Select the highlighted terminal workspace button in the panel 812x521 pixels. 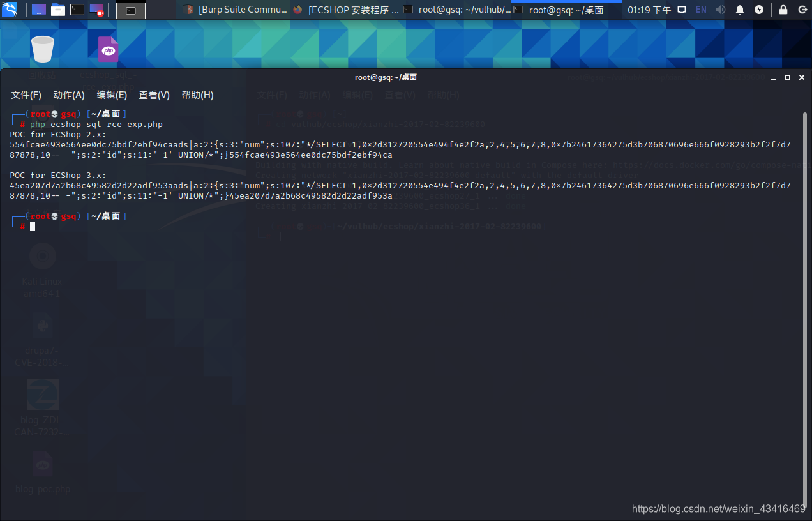coord(131,10)
